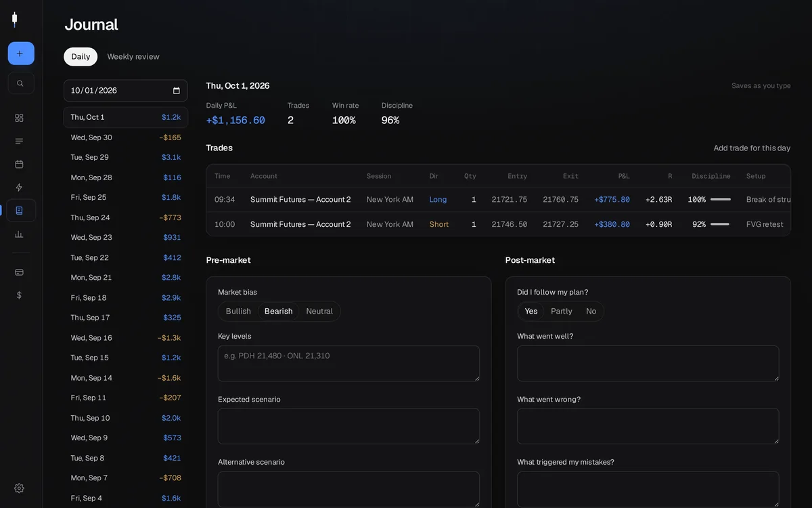Open search from sidebar magnifier icon

point(21,83)
